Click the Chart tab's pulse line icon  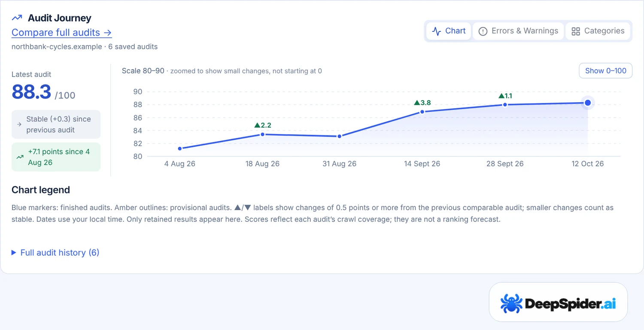coord(437,31)
